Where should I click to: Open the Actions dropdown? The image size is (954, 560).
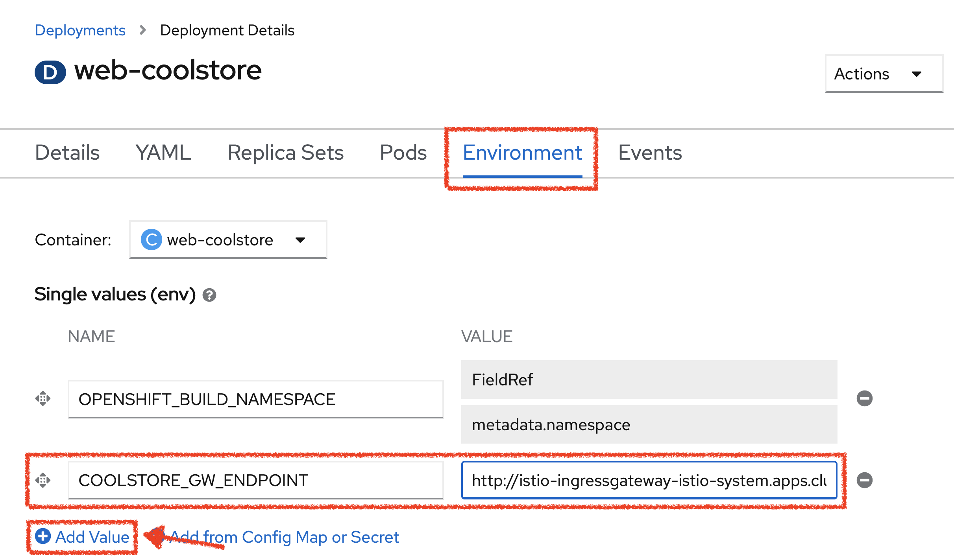(x=884, y=74)
